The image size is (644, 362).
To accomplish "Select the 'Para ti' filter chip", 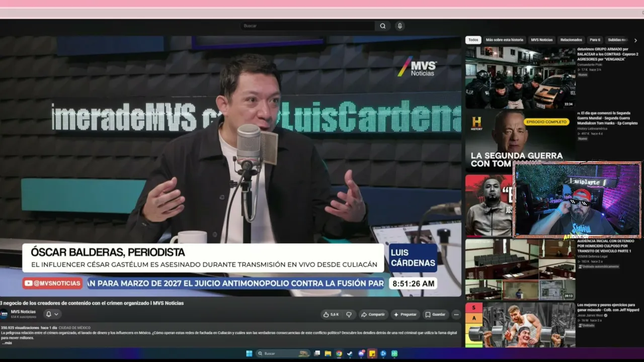I will coord(595,40).
